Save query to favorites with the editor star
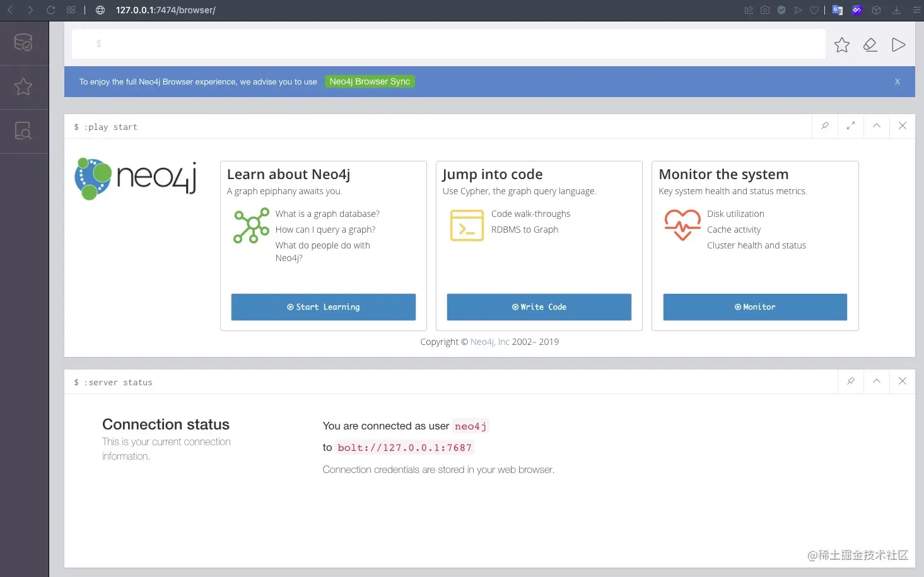 [842, 45]
